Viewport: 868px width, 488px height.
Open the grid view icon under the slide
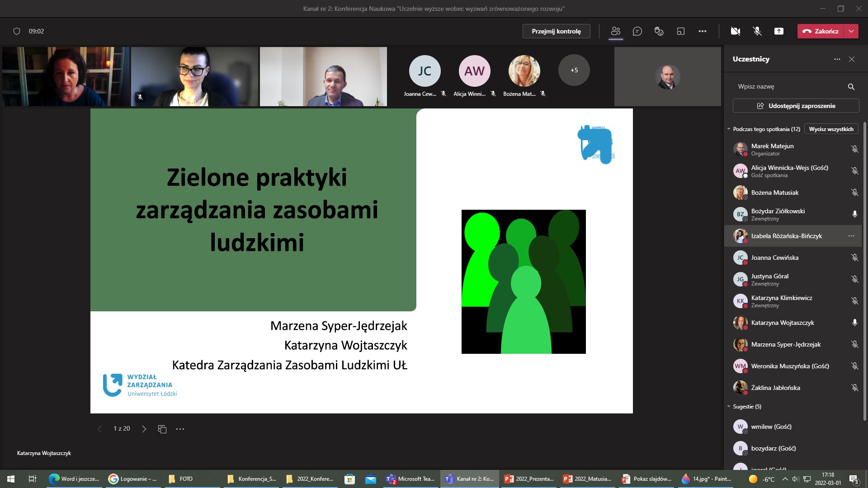[x=162, y=429]
